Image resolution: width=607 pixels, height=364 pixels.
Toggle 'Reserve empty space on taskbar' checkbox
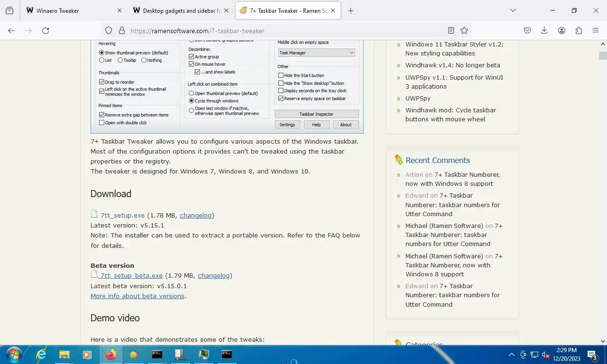point(281,99)
